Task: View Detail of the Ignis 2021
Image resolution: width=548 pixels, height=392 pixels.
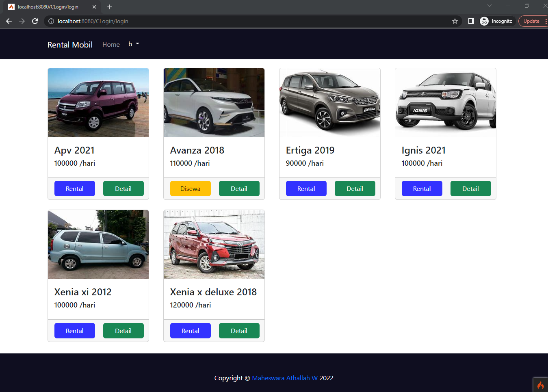Action: click(470, 188)
